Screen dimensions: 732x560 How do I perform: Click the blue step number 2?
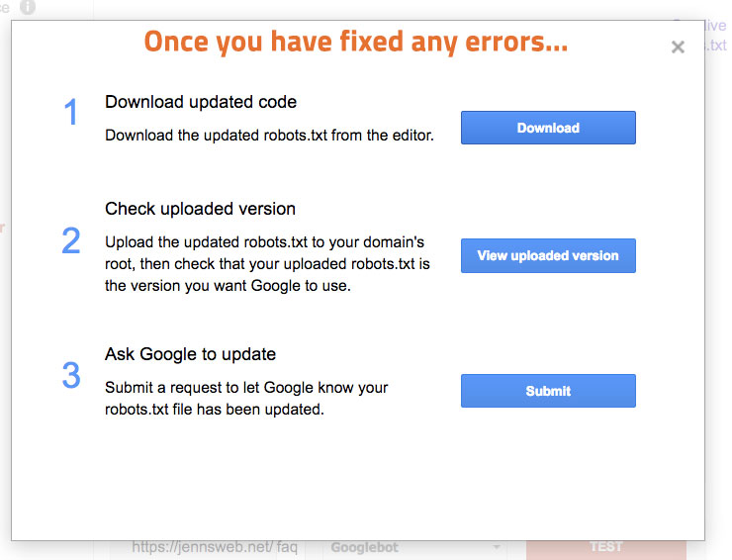(x=71, y=240)
